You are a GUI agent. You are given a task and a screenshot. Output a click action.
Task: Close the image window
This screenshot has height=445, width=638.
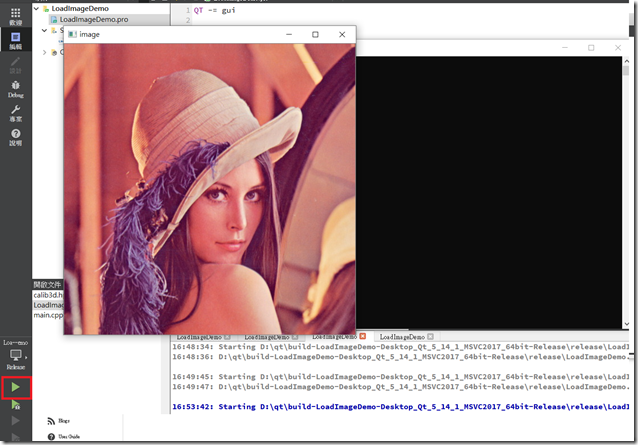(x=342, y=35)
